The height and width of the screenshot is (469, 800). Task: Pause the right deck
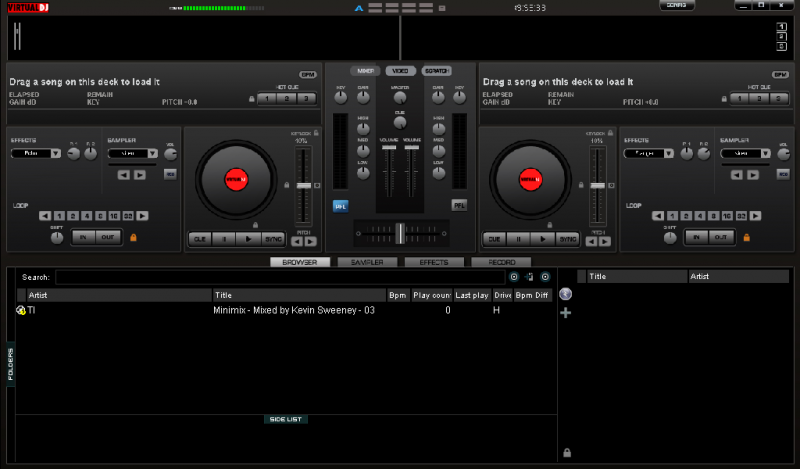point(518,239)
